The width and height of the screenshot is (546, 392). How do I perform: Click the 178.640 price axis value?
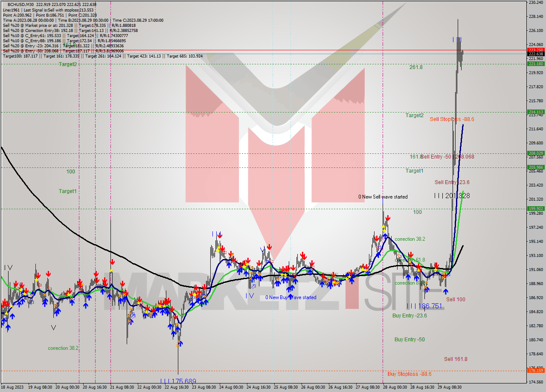point(535,354)
